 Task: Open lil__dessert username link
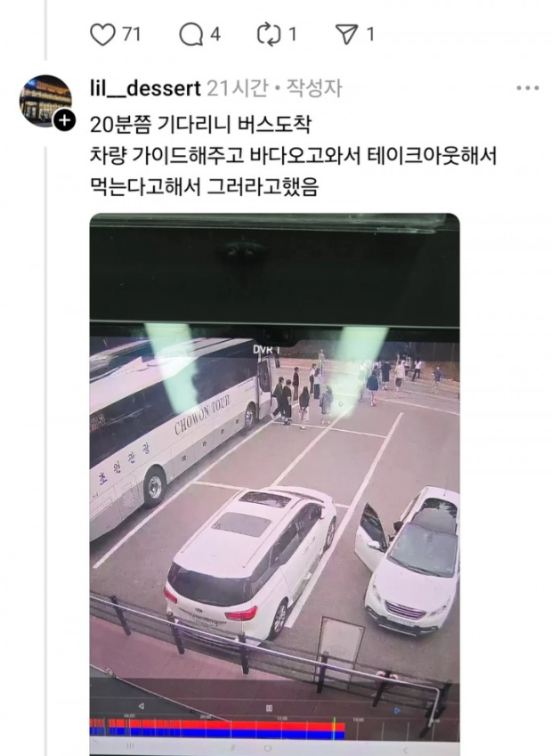click(145, 88)
